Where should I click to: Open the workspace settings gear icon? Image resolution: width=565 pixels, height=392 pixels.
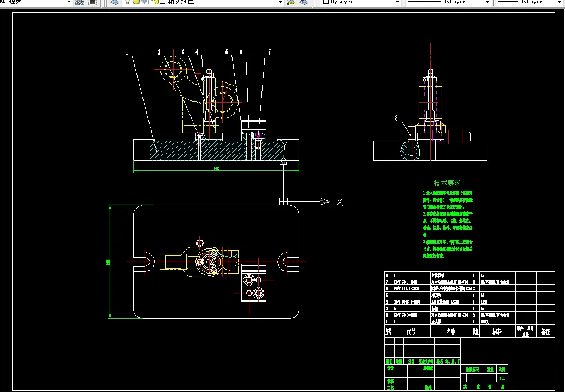click(80, 2)
